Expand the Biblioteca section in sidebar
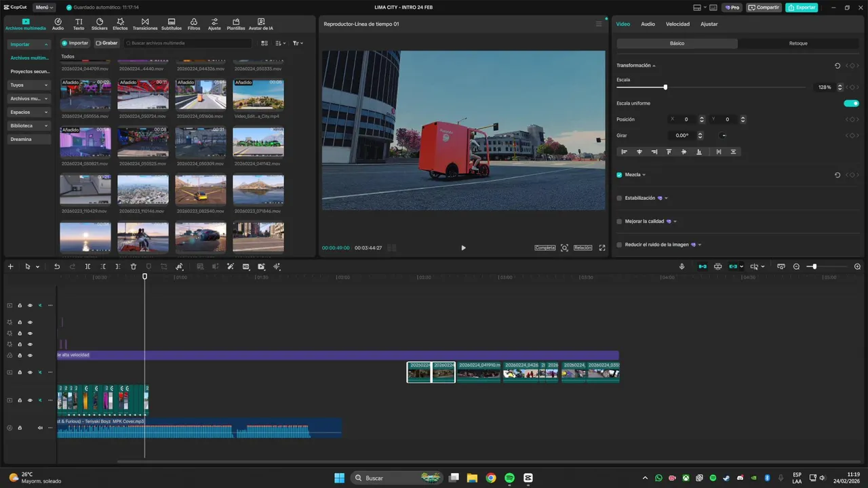This screenshot has height=488, width=868. click(29, 126)
